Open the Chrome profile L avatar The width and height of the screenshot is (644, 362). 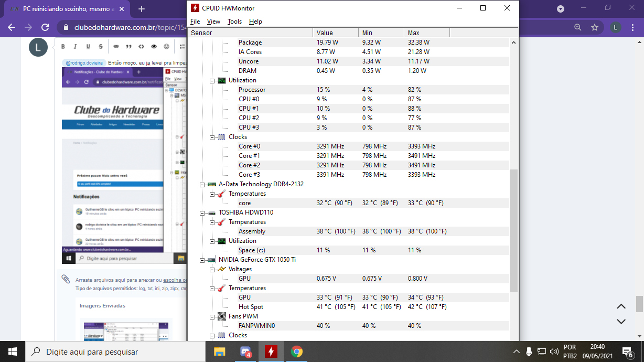pos(616,27)
